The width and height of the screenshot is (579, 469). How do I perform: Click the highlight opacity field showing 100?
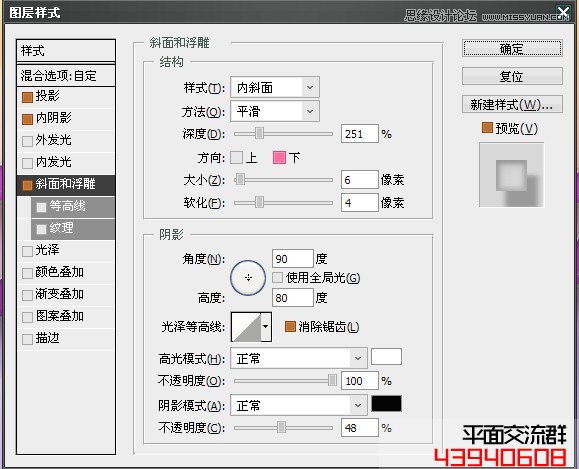click(x=360, y=381)
